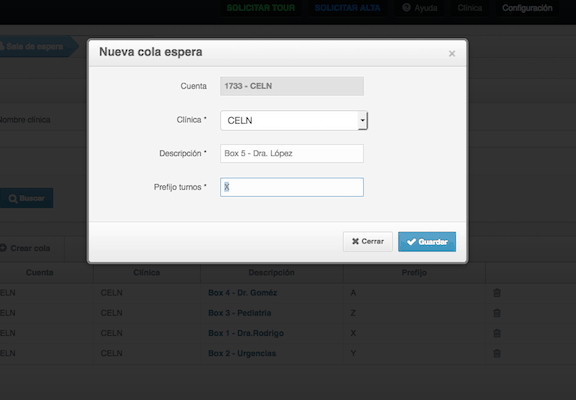This screenshot has height=400, width=576.
Task: Click trash icon for Box 3 - Pediatría
Action: [x=497, y=313]
